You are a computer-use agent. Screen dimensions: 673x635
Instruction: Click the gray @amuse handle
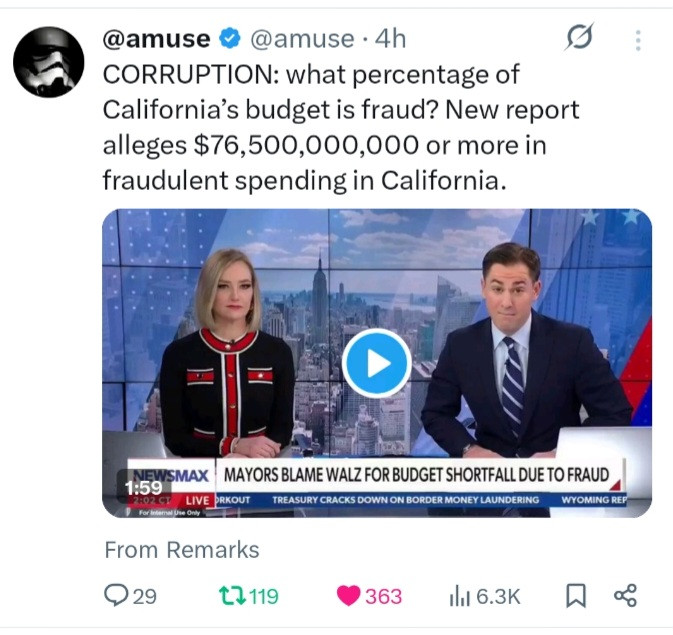302,39
